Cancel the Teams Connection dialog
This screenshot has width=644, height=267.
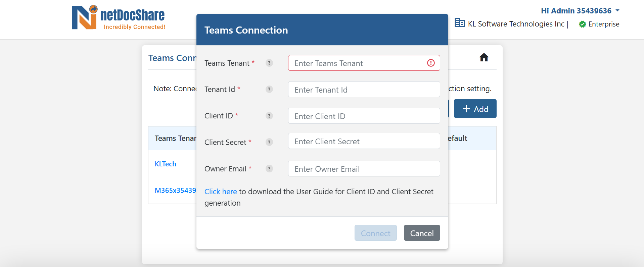[x=422, y=233]
